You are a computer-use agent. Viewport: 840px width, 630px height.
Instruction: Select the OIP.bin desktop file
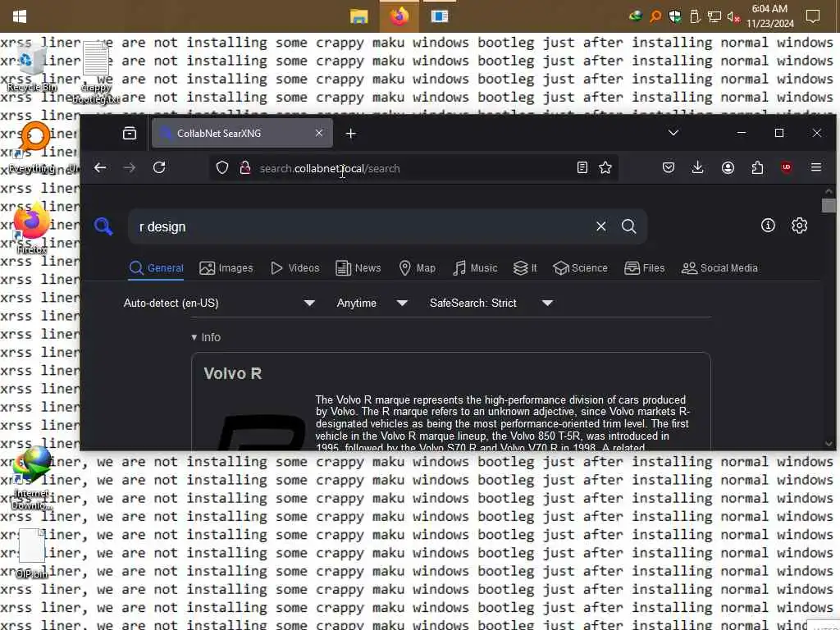(31, 554)
